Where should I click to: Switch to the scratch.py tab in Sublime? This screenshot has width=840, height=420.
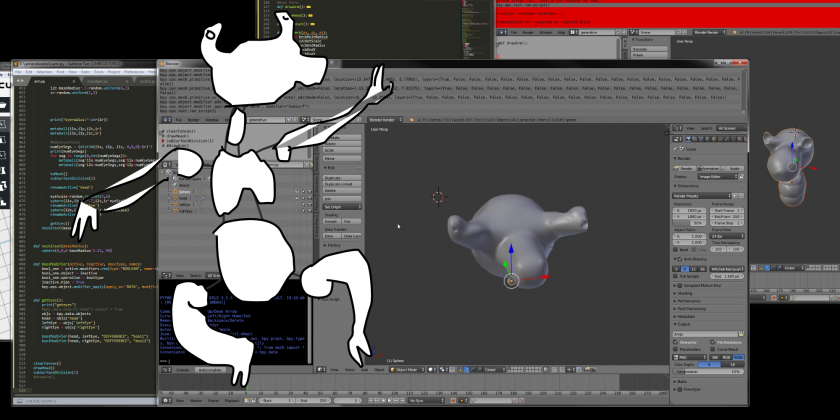click(146, 81)
